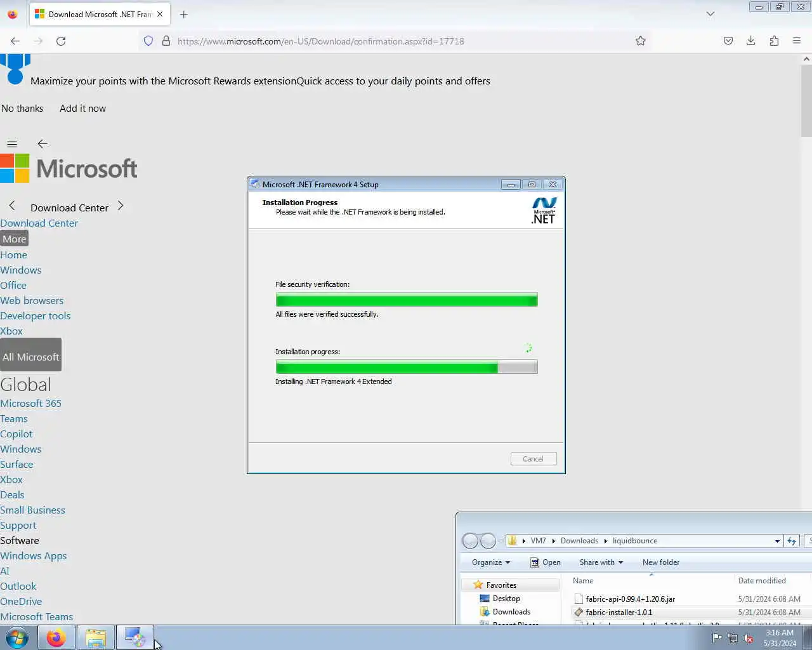Image resolution: width=812 pixels, height=650 pixels.
Task: Open the Windows Apps link
Action: pos(33,556)
